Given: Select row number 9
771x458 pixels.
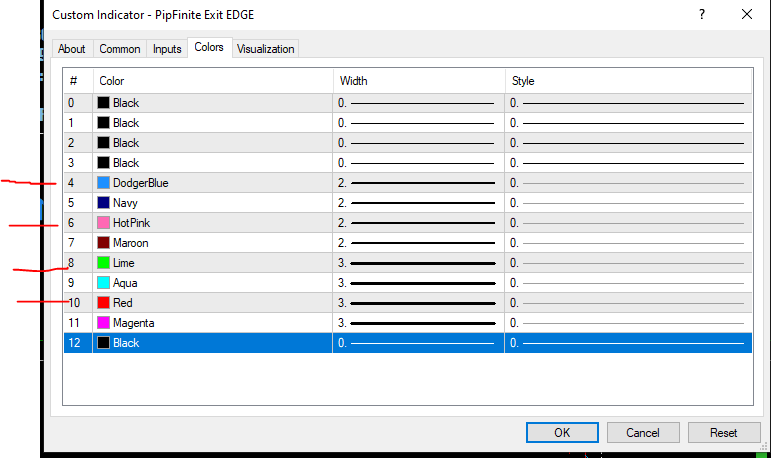Looking at the screenshot, I should pos(71,283).
